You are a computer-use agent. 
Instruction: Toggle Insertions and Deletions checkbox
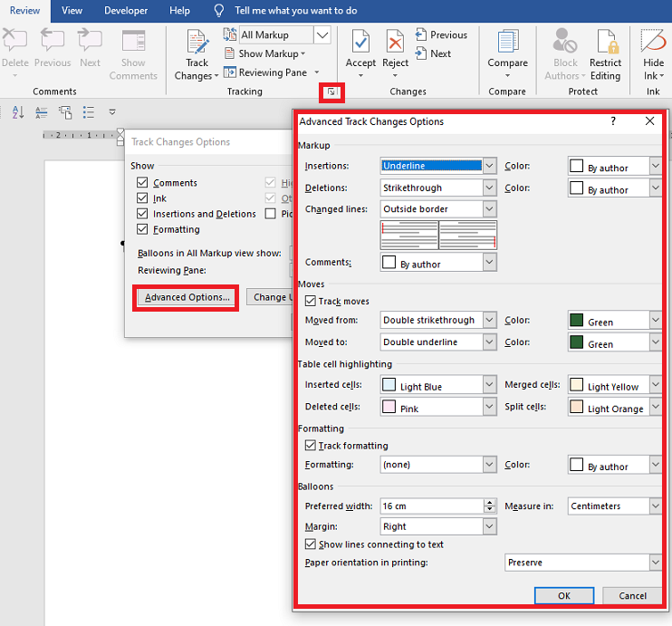142,214
